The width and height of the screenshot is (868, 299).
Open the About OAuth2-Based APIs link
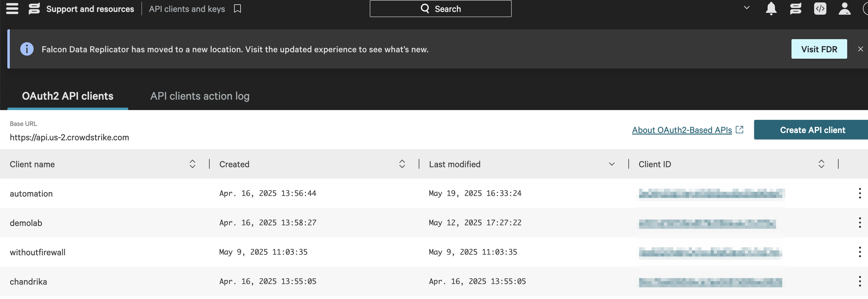click(x=682, y=130)
